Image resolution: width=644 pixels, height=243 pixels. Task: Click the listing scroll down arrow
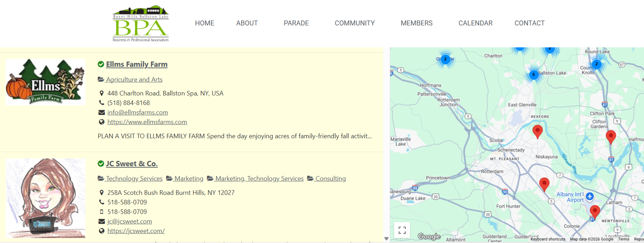coord(386,239)
